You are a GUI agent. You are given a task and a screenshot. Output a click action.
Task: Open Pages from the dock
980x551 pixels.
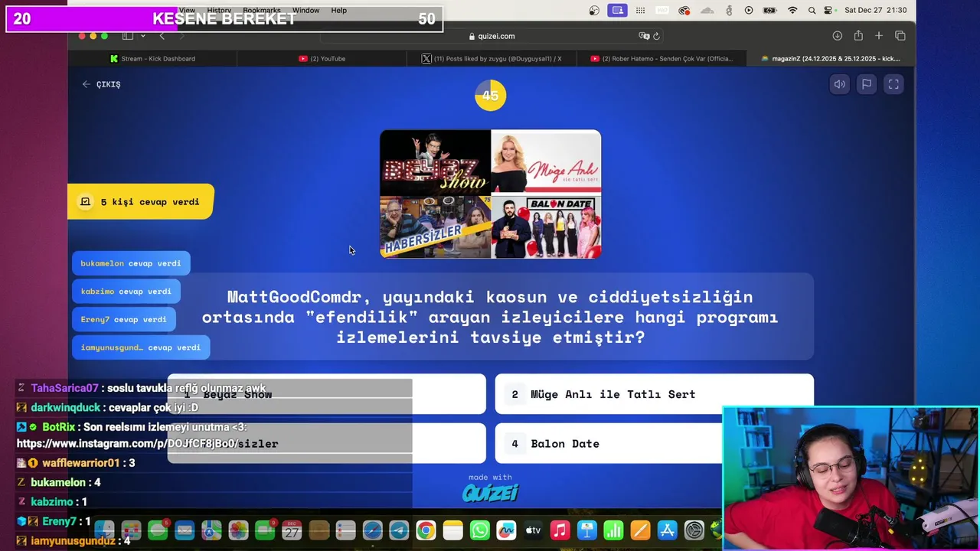pyautogui.click(x=640, y=530)
